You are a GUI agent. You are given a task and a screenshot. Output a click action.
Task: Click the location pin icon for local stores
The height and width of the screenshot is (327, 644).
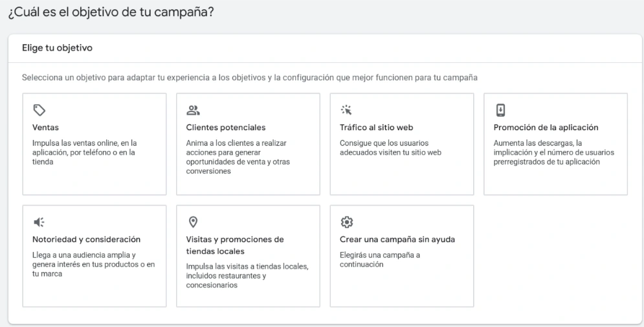point(192,222)
